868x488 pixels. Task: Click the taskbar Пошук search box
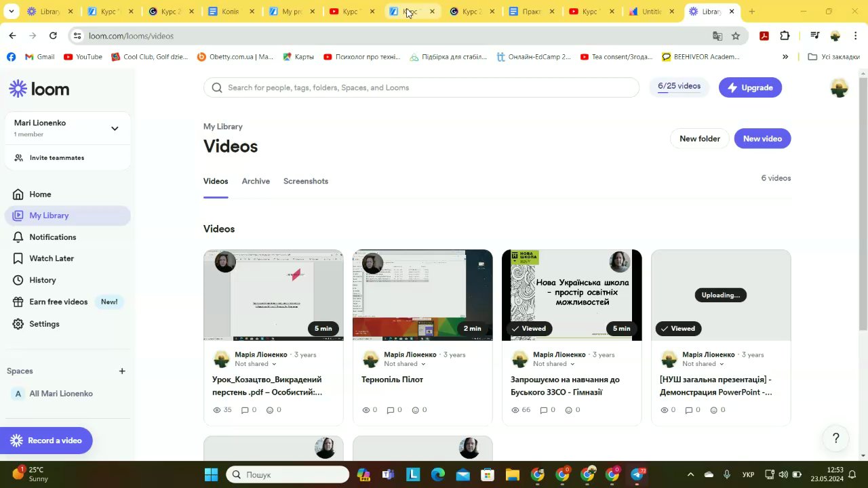(288, 474)
